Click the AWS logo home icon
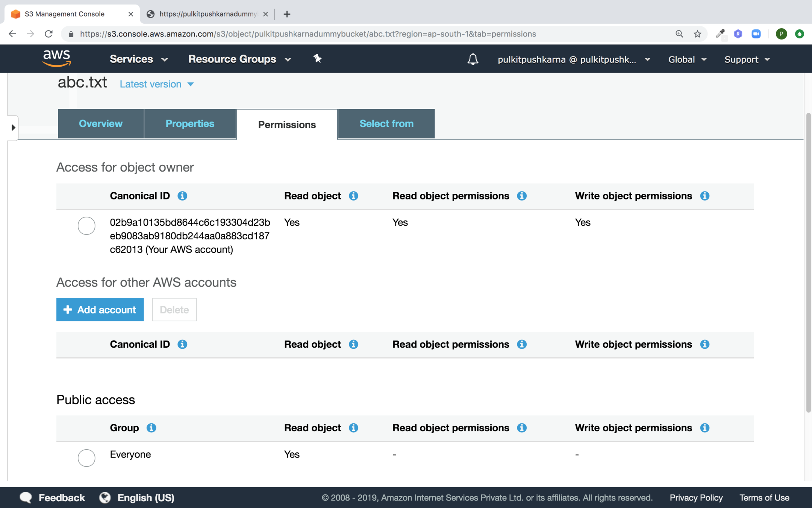This screenshot has height=508, width=812. tap(57, 58)
